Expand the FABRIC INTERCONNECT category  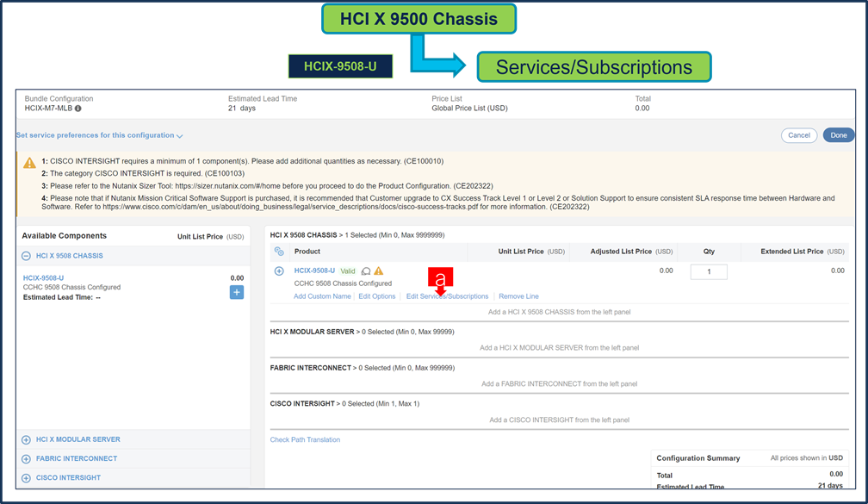[x=26, y=459]
